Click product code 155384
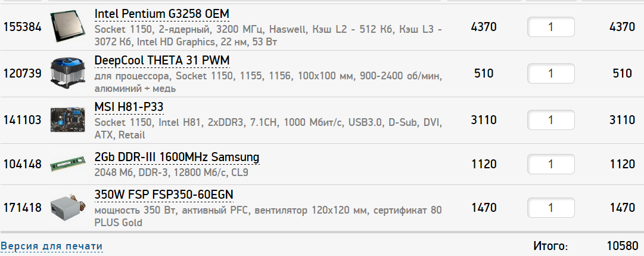The height and width of the screenshot is (256, 644). pos(23,27)
